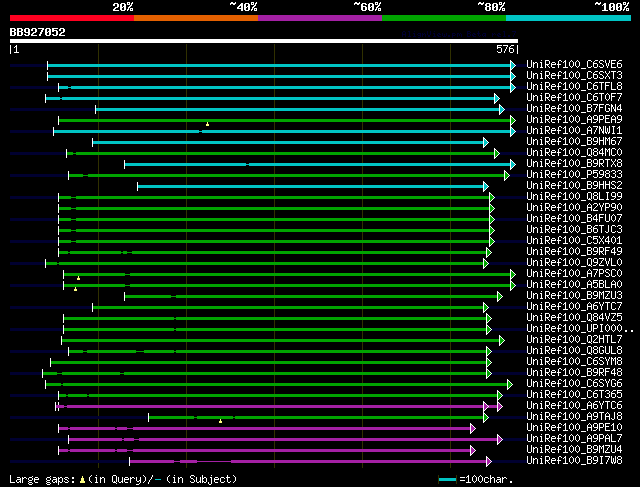Select the UniRef100_B6TJC3 label
Screen dimensions: 640x487
coord(574,230)
